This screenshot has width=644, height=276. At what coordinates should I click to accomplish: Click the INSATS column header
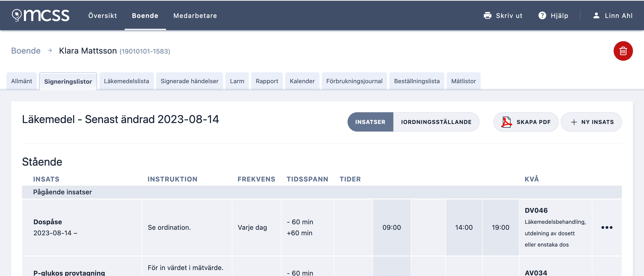[x=46, y=179]
